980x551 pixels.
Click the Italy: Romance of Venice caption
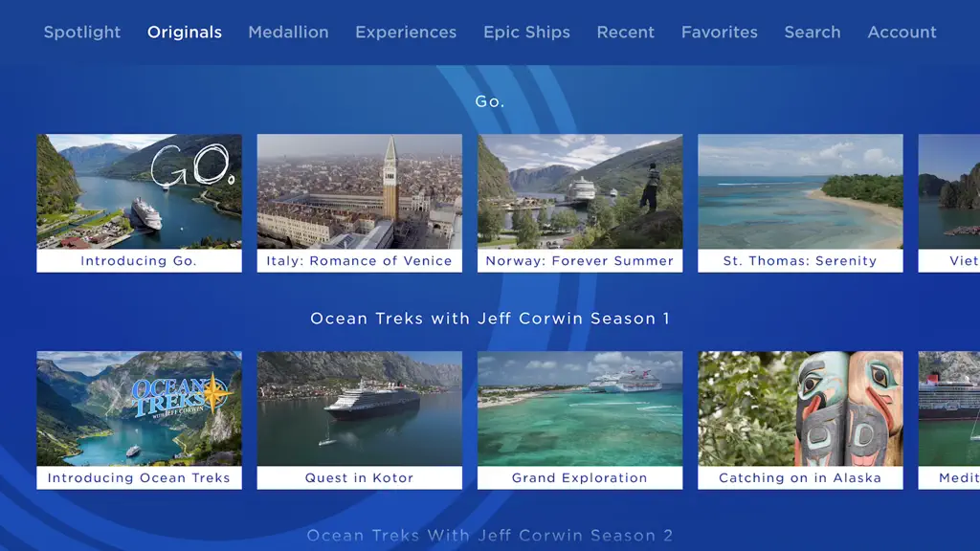coord(360,261)
